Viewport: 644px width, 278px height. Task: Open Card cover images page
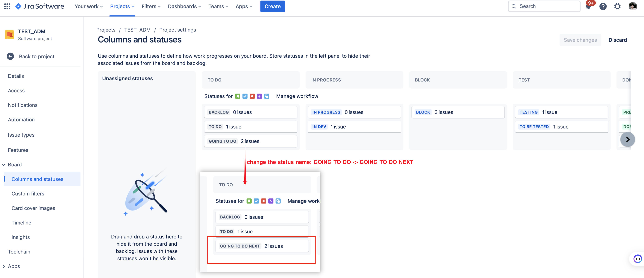coord(33,208)
